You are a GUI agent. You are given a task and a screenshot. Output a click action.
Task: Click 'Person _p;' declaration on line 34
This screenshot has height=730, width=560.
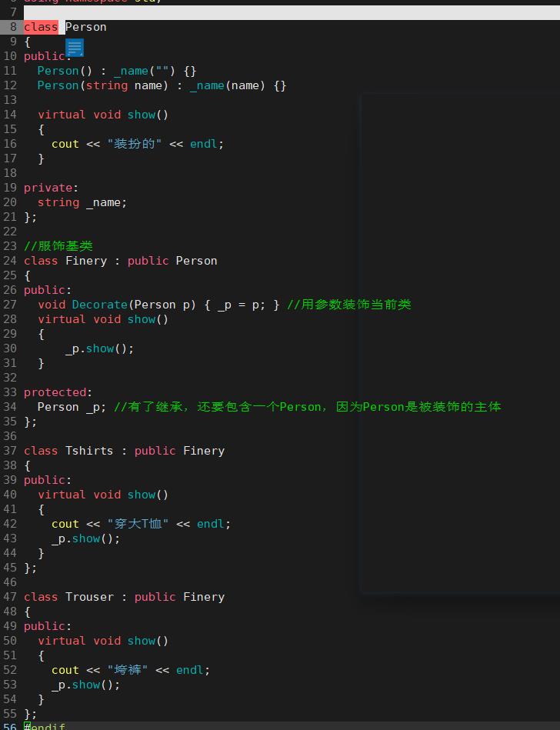[72, 407]
